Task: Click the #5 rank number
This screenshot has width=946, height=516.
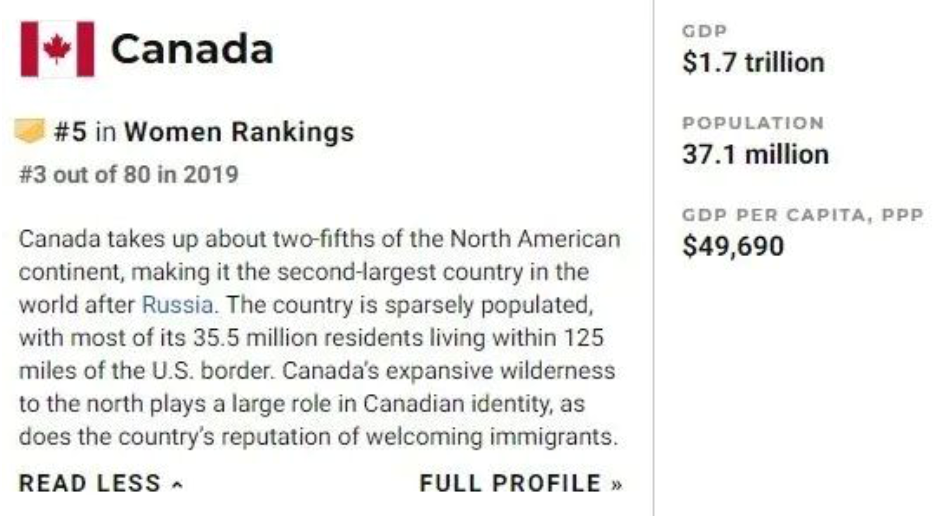Action: (x=70, y=132)
